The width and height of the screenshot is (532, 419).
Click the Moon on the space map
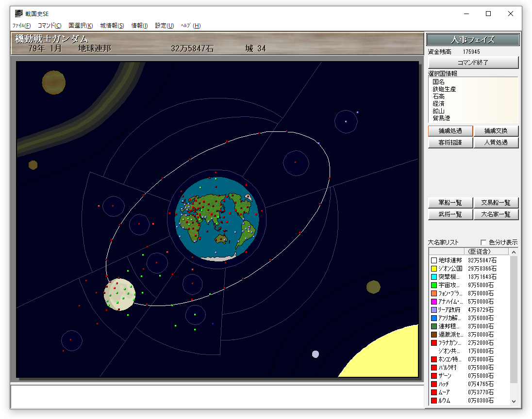tap(119, 294)
